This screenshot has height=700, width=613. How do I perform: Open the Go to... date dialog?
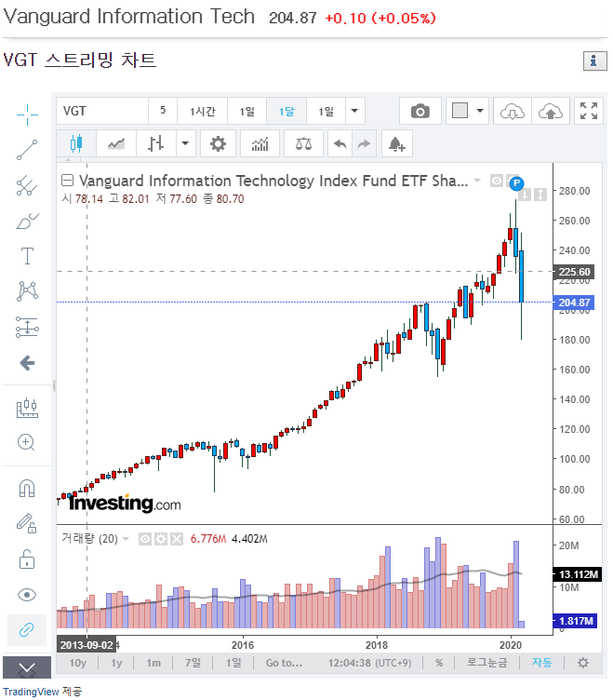point(284,663)
